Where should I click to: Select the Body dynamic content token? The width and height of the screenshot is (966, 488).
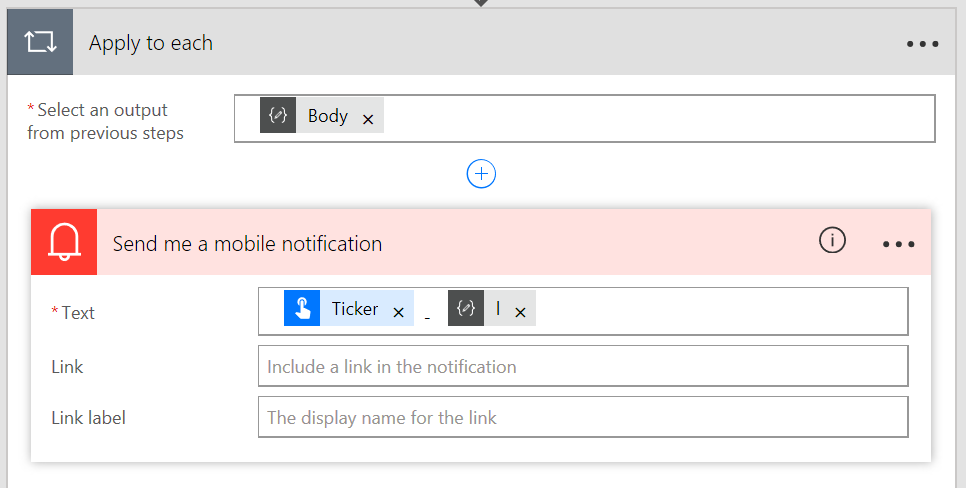pos(327,116)
